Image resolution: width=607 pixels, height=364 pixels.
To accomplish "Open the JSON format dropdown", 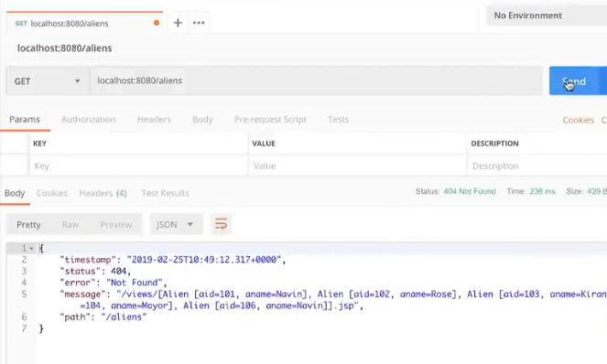I will pyautogui.click(x=176, y=224).
